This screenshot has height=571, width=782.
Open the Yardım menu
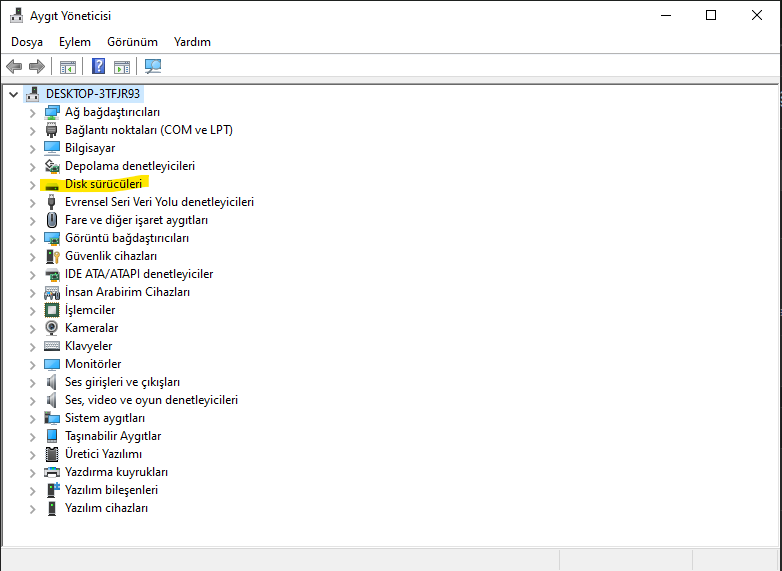point(192,42)
